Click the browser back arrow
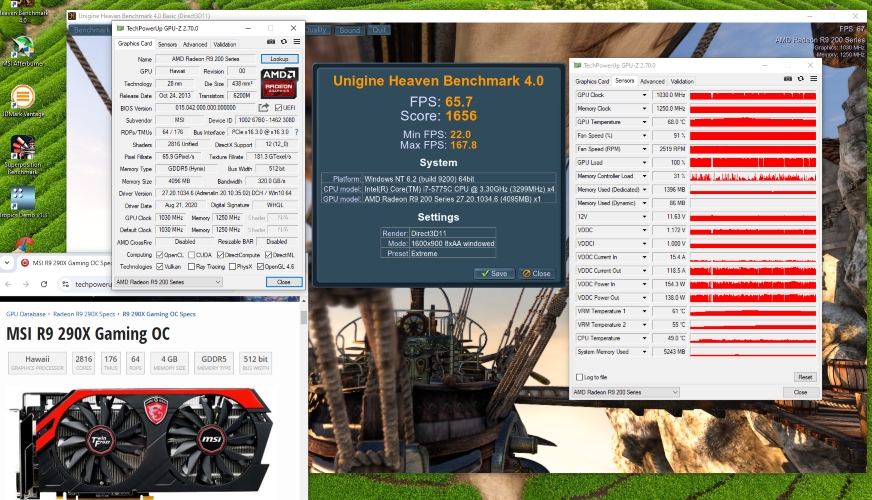Screen dimensions: 872x500 pos(8,284)
